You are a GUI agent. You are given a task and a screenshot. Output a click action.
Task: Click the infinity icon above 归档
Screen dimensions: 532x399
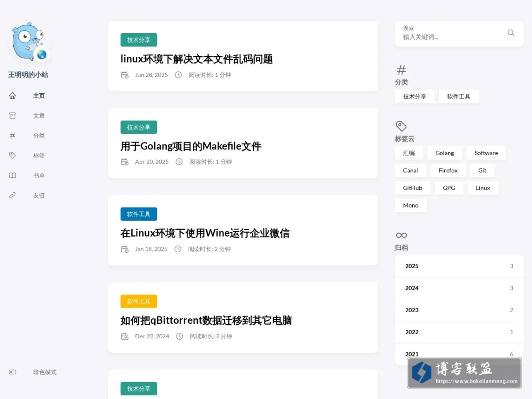401,235
